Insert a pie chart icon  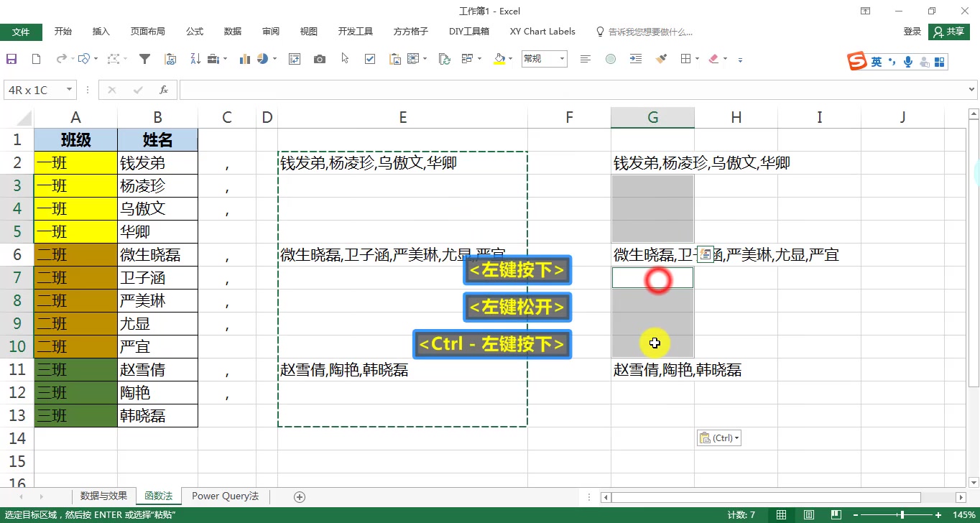pos(263,59)
